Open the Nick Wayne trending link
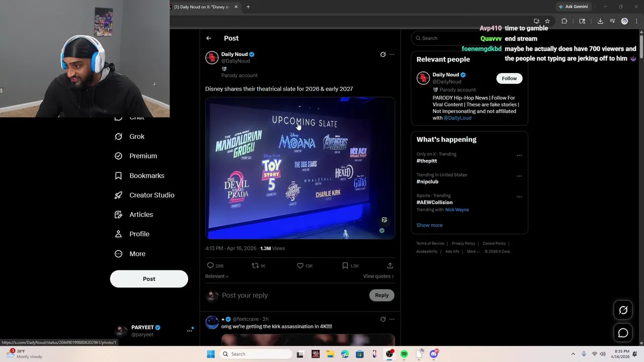This screenshot has width=644, height=362. tap(457, 210)
